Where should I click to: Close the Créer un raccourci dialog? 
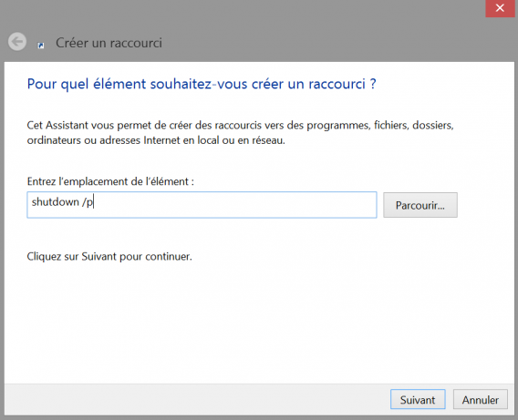500,8
